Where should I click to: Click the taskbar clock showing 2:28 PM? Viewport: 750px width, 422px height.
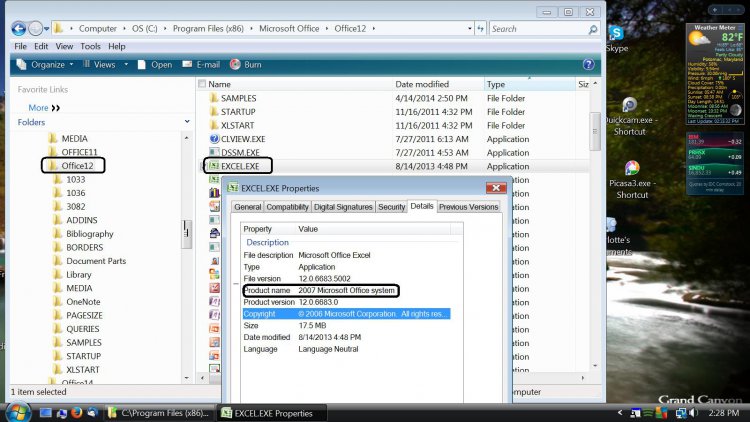click(724, 413)
